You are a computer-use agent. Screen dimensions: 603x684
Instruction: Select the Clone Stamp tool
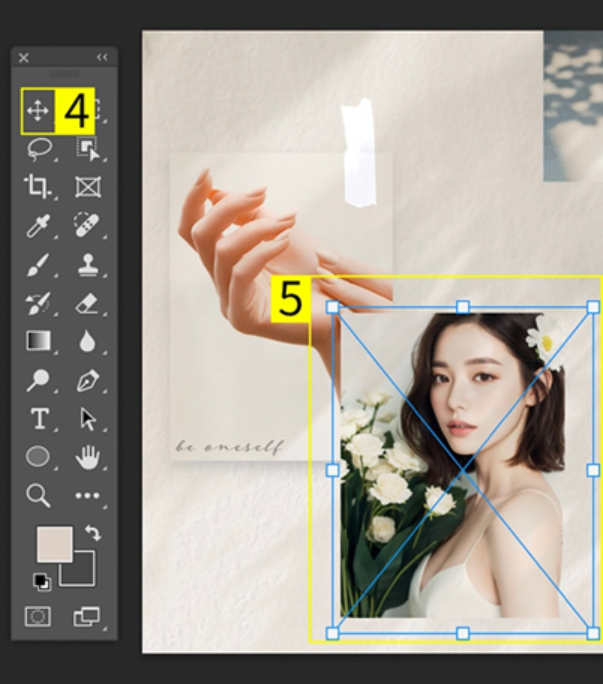[88, 265]
